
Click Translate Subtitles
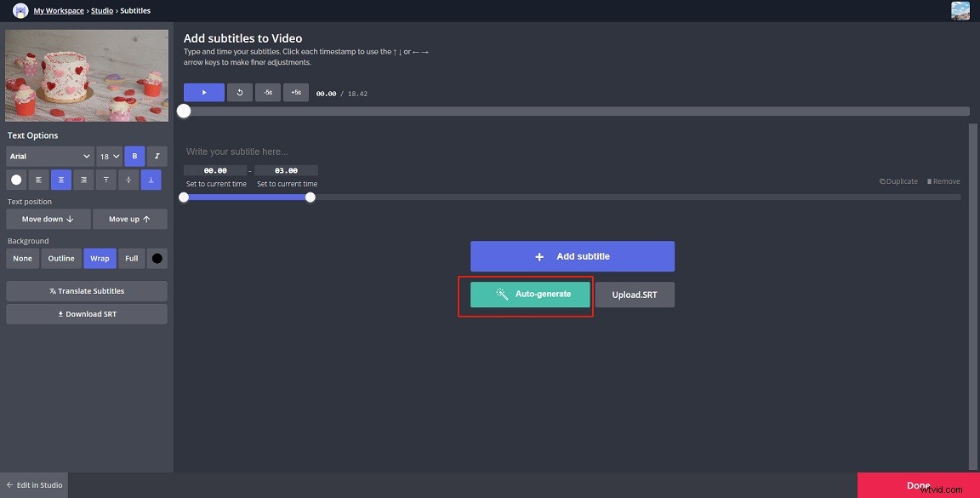86,290
